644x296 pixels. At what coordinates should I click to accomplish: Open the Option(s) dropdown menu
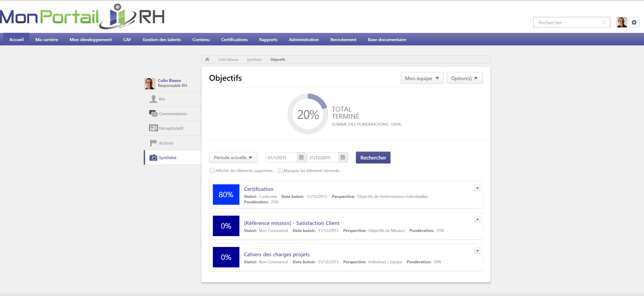click(x=465, y=78)
